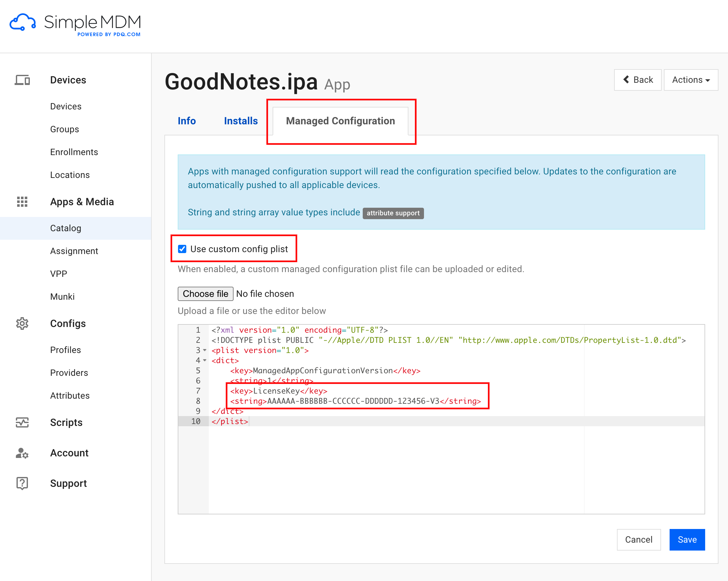Collapse the plist tag fold arrow on line 3

pos(205,350)
